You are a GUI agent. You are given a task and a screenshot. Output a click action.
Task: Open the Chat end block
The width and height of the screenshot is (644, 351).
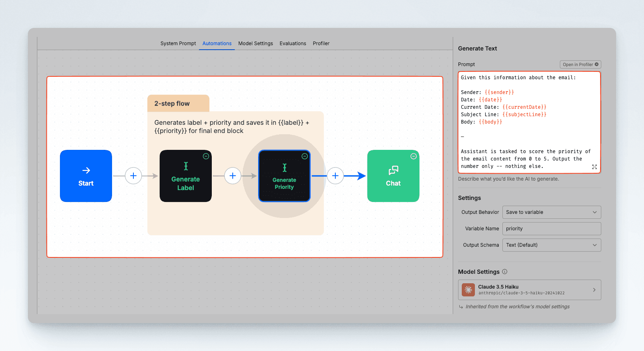coord(393,176)
